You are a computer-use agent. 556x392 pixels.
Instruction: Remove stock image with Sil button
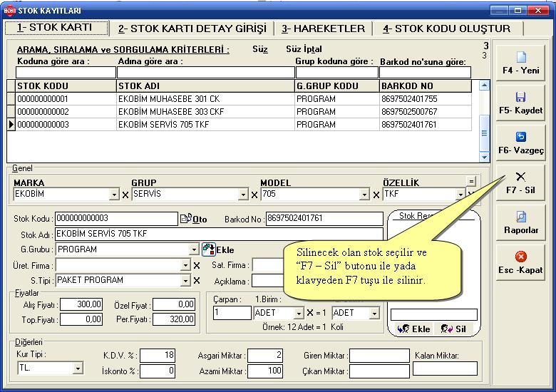453,329
